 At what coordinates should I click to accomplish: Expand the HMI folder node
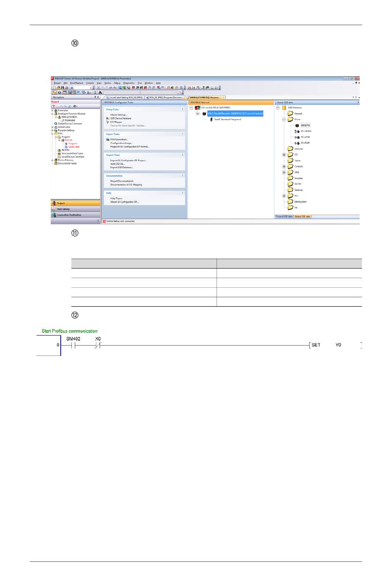tap(284, 172)
